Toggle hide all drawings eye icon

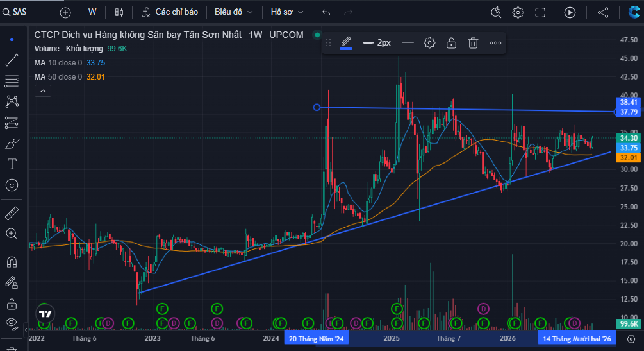12,324
